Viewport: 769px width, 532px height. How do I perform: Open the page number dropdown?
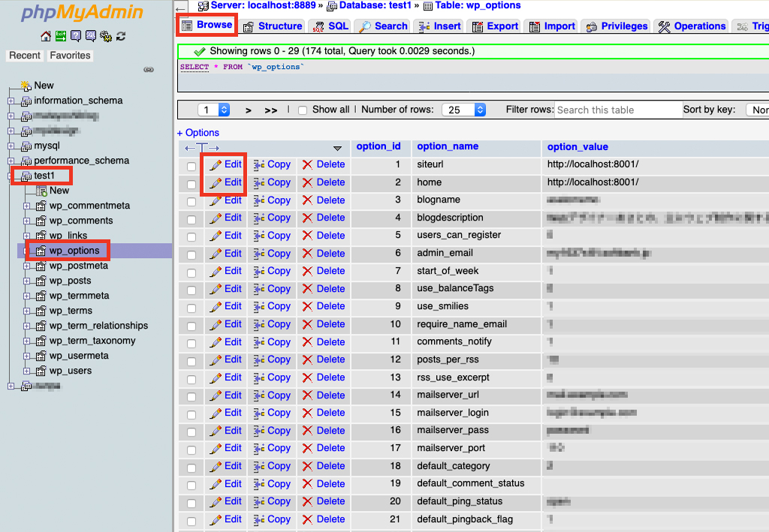(214, 110)
